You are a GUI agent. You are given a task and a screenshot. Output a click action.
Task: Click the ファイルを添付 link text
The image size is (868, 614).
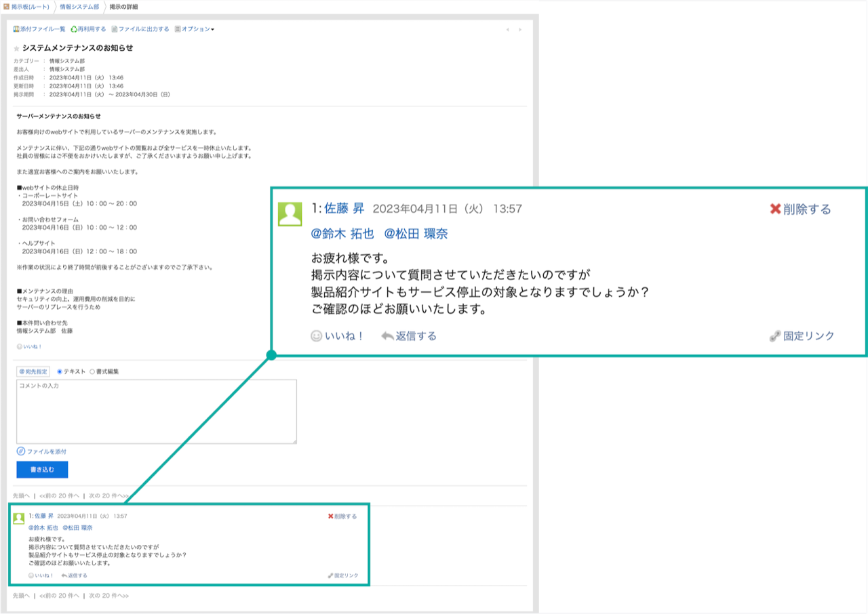click(47, 451)
